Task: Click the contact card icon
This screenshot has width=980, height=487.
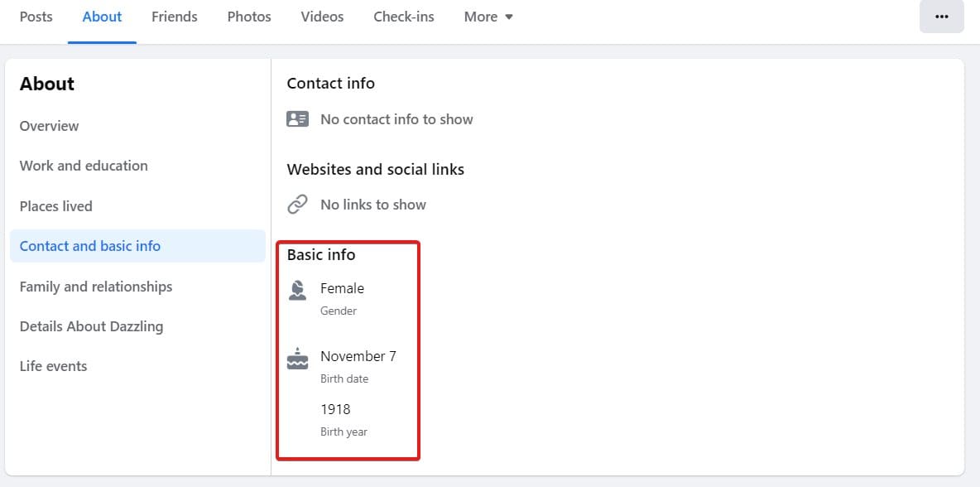Action: (297, 119)
